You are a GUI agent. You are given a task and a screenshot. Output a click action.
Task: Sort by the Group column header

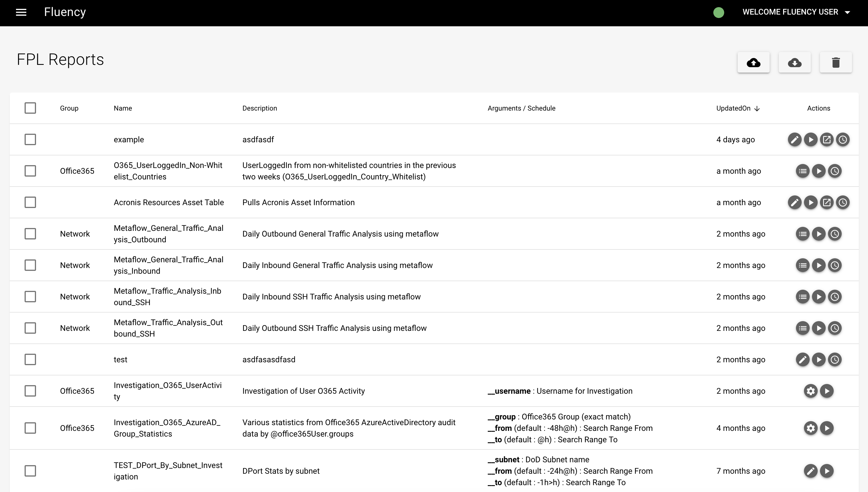pos(69,108)
